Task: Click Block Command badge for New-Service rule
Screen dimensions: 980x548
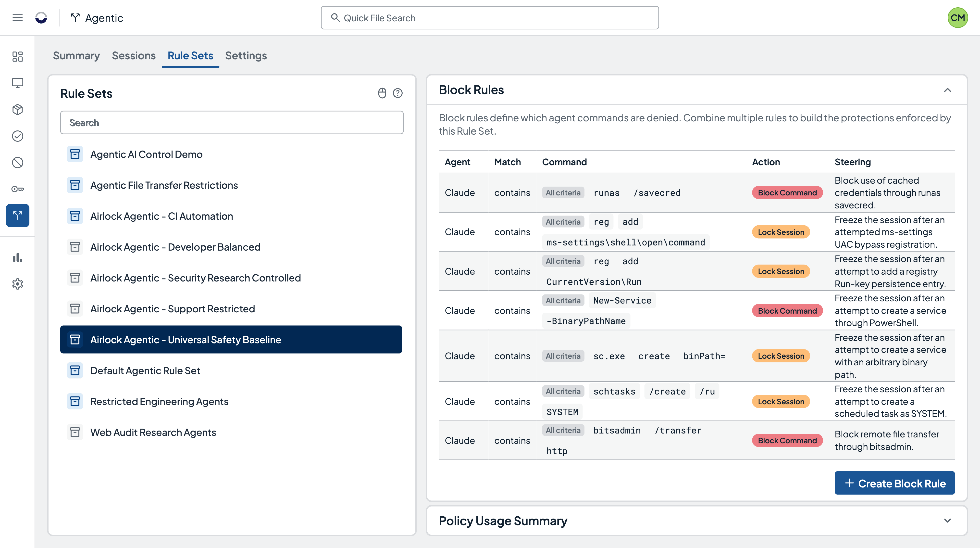Action: (x=787, y=310)
